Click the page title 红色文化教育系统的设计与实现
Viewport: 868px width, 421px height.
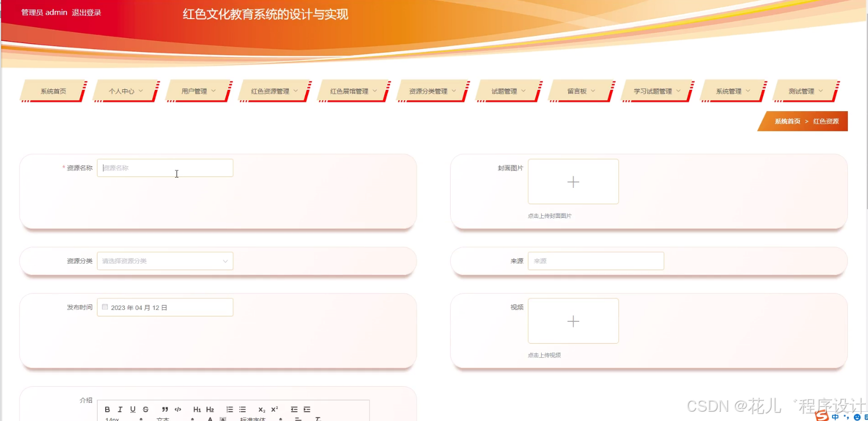(x=265, y=14)
